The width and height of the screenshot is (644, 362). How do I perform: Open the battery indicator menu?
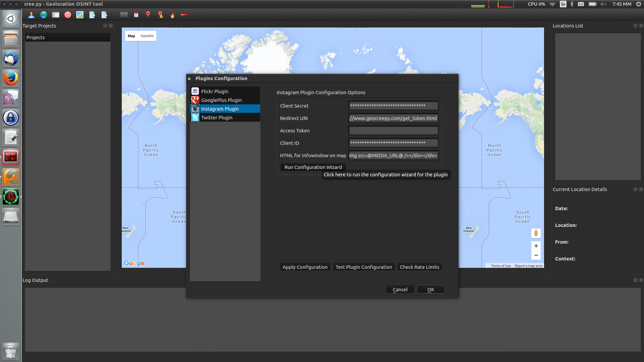point(593,4)
